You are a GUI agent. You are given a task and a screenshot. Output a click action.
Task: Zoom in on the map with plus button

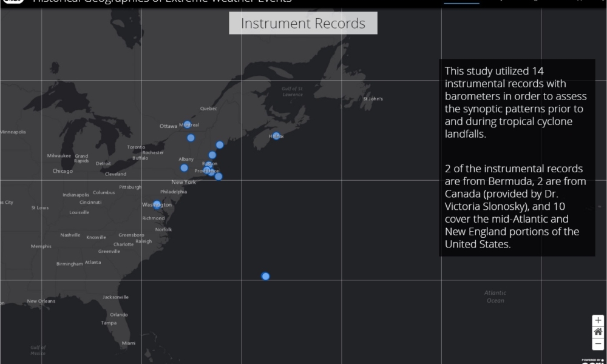[598, 320]
